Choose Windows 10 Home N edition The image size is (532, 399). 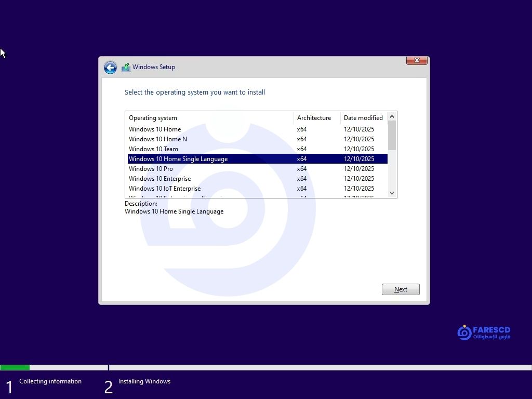coord(158,139)
